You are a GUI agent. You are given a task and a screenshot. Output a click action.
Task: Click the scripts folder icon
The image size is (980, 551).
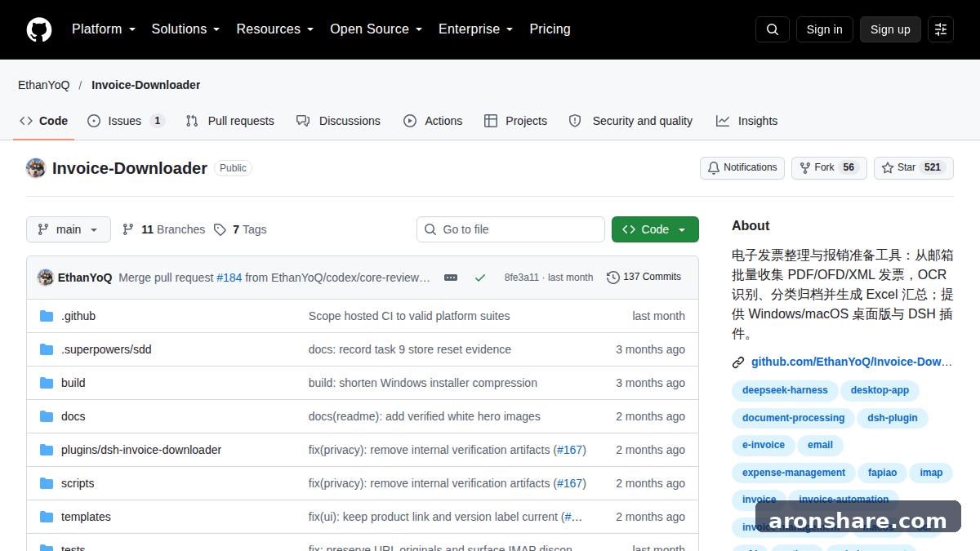pyautogui.click(x=47, y=483)
